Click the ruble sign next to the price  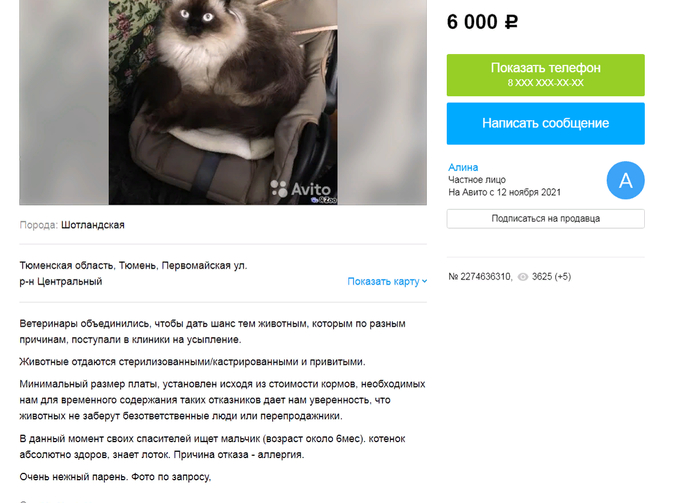click(511, 22)
